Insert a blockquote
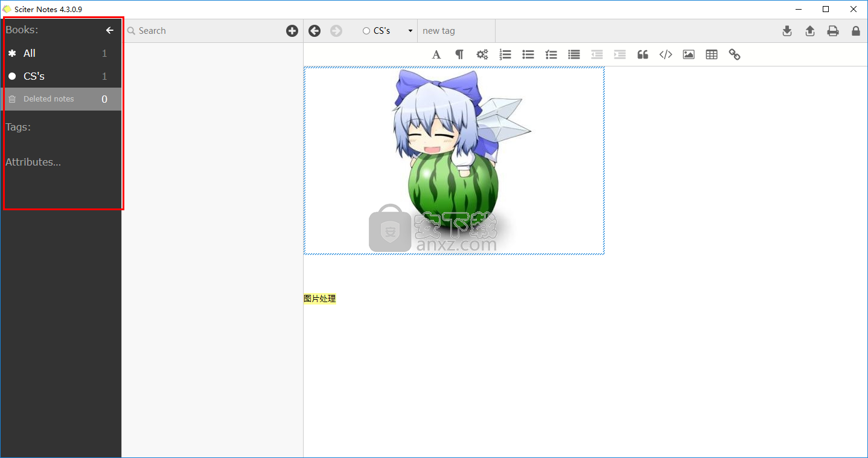Viewport: 868px width, 458px height. coord(643,54)
